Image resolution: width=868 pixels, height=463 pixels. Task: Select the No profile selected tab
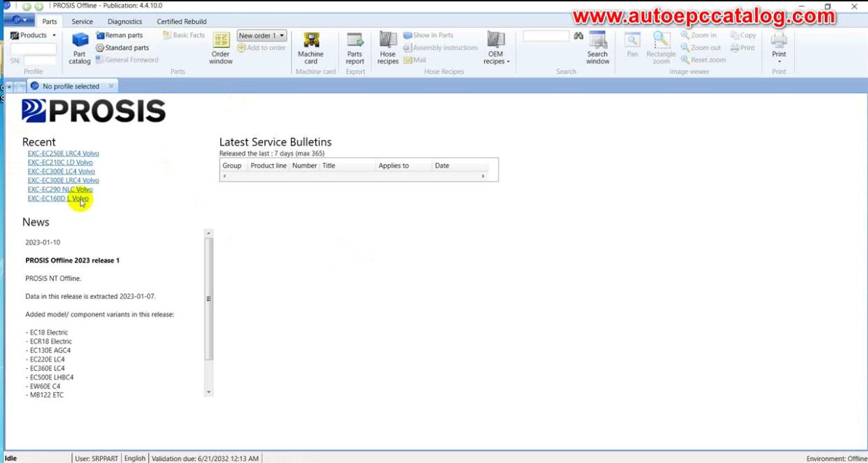click(x=71, y=86)
